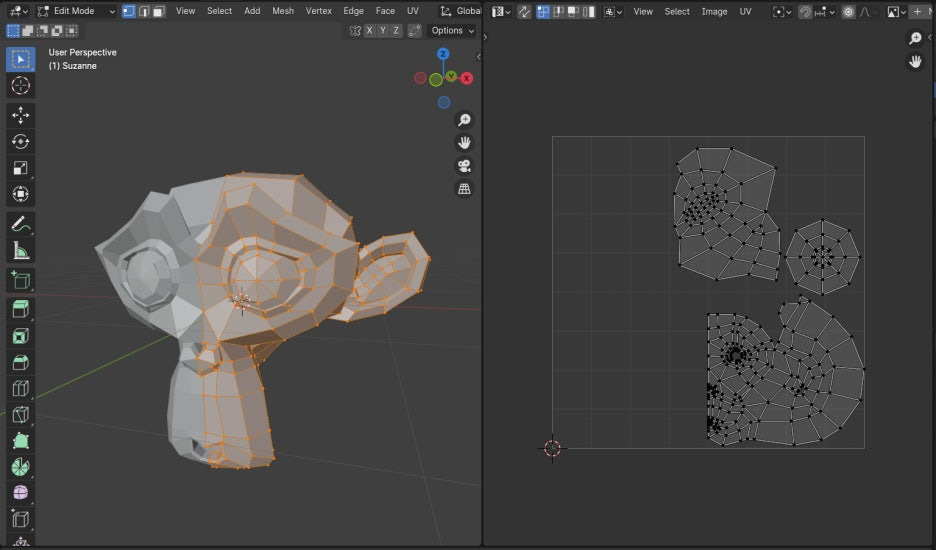Activate the Loop Cut tool
This screenshot has width=936, height=550.
[20, 388]
